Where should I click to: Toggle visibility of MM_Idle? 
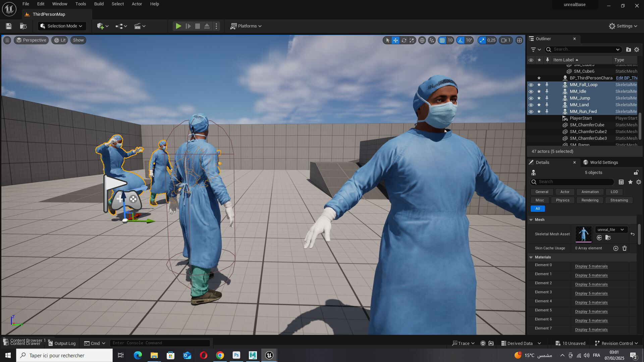coord(531,92)
